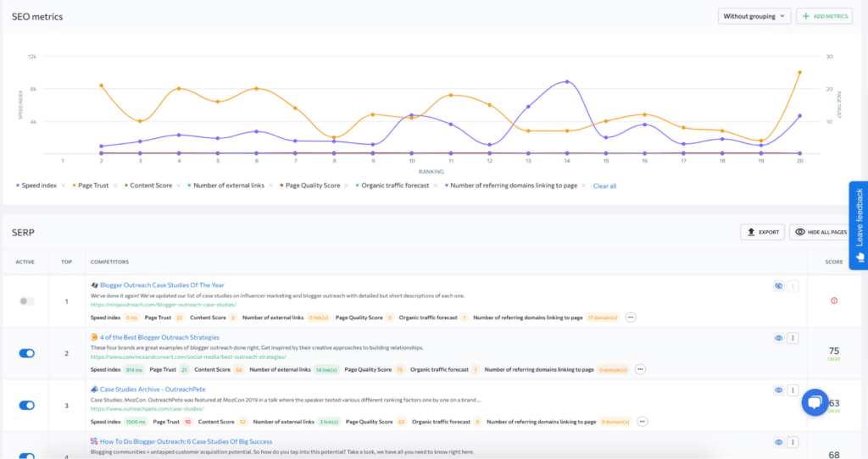Open the 'Without grouping' dropdown
The height and width of the screenshot is (459, 868).
754,16
